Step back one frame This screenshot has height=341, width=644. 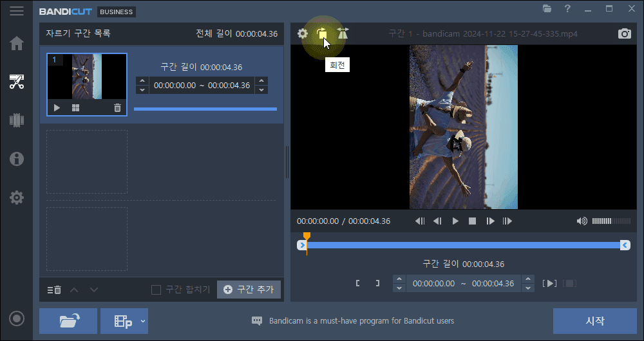pos(437,221)
